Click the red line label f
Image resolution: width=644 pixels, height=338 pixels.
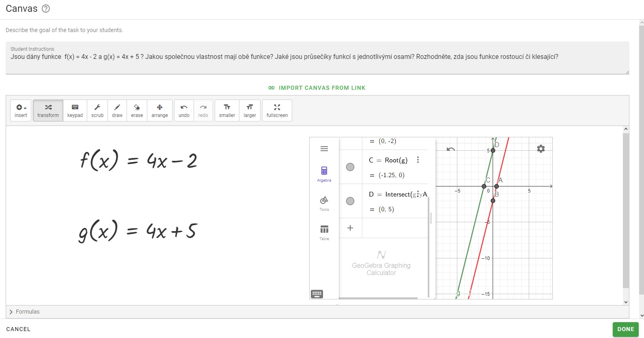click(470, 293)
